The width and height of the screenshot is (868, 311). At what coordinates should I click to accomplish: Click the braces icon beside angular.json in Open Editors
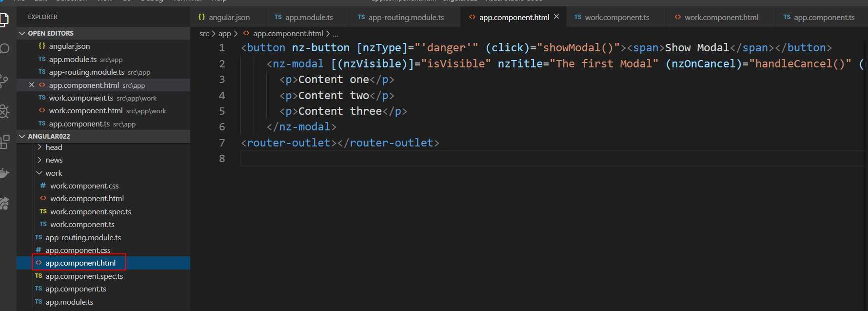tap(42, 46)
